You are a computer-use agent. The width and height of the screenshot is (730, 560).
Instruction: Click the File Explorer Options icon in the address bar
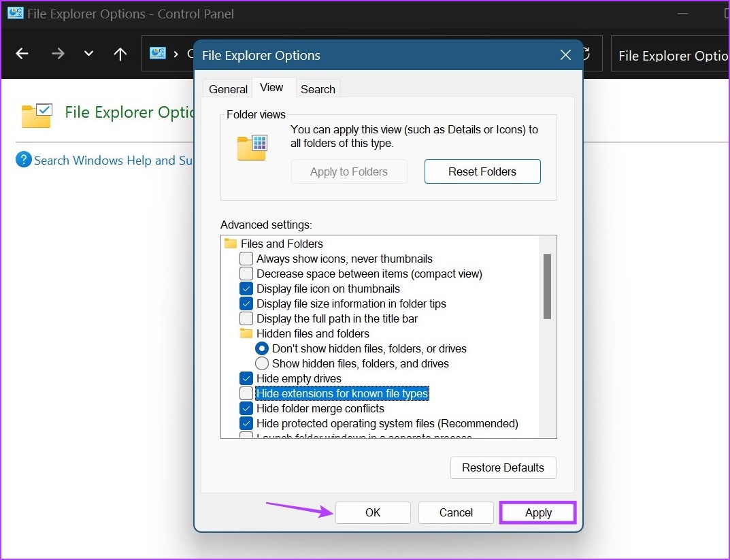tap(158, 53)
